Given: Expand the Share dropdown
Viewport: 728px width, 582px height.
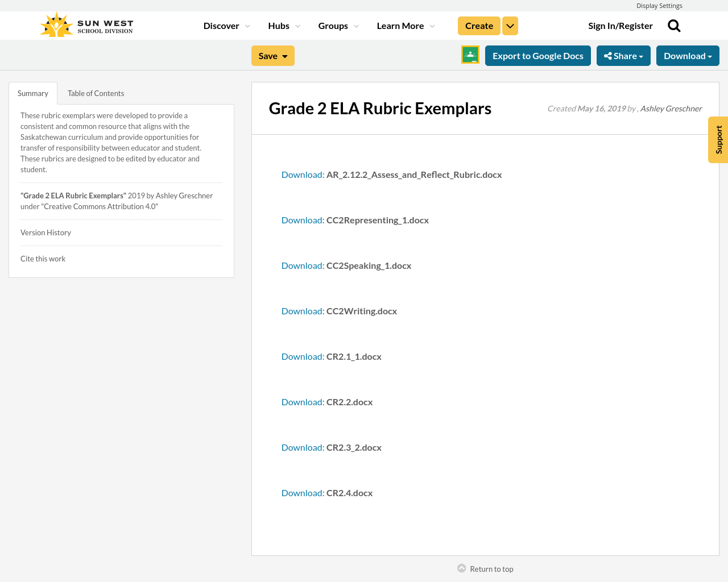Looking at the screenshot, I should 623,55.
